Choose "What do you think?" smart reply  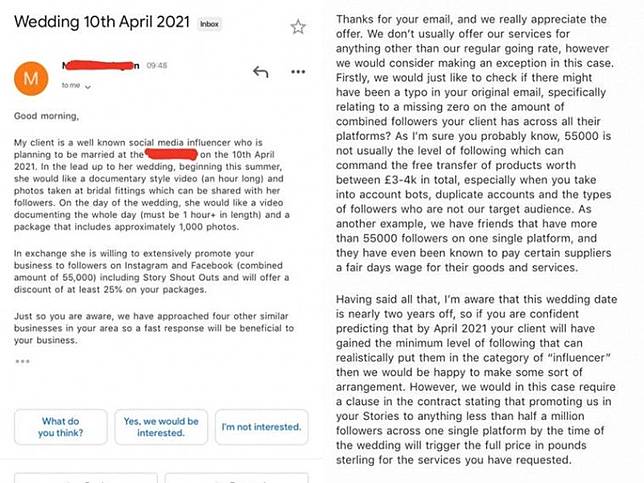click(60, 427)
